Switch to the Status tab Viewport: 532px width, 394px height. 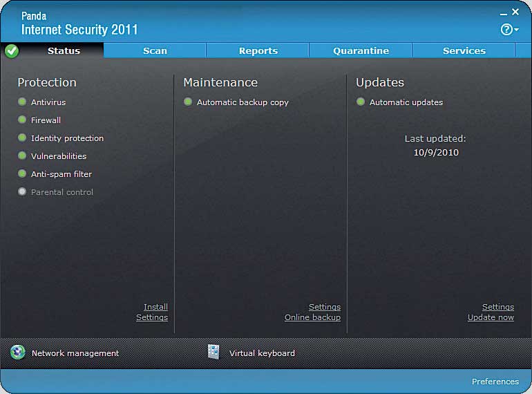[x=64, y=51]
